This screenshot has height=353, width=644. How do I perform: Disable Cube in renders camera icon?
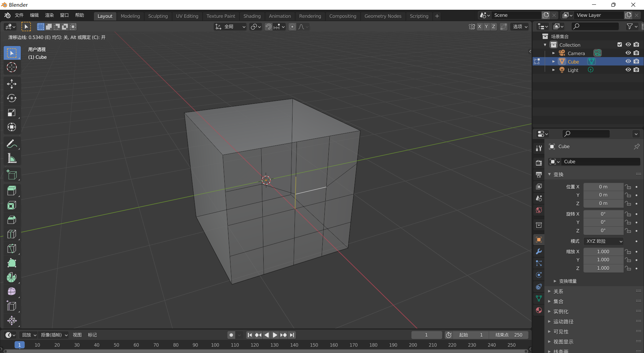(636, 61)
